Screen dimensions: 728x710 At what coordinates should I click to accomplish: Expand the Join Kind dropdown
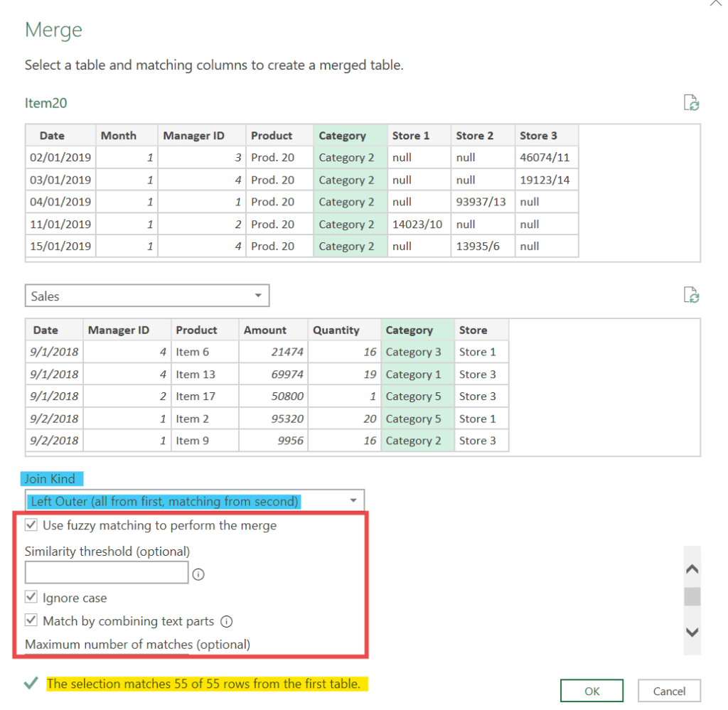[195, 501]
